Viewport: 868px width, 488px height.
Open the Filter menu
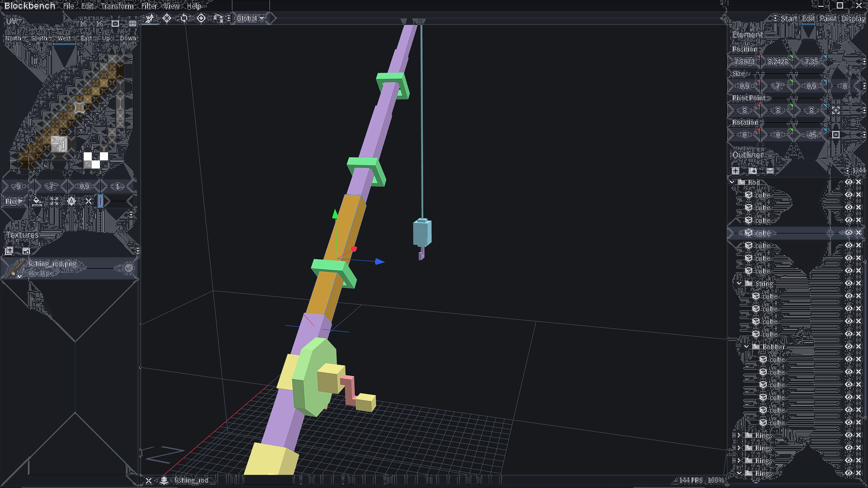point(148,6)
